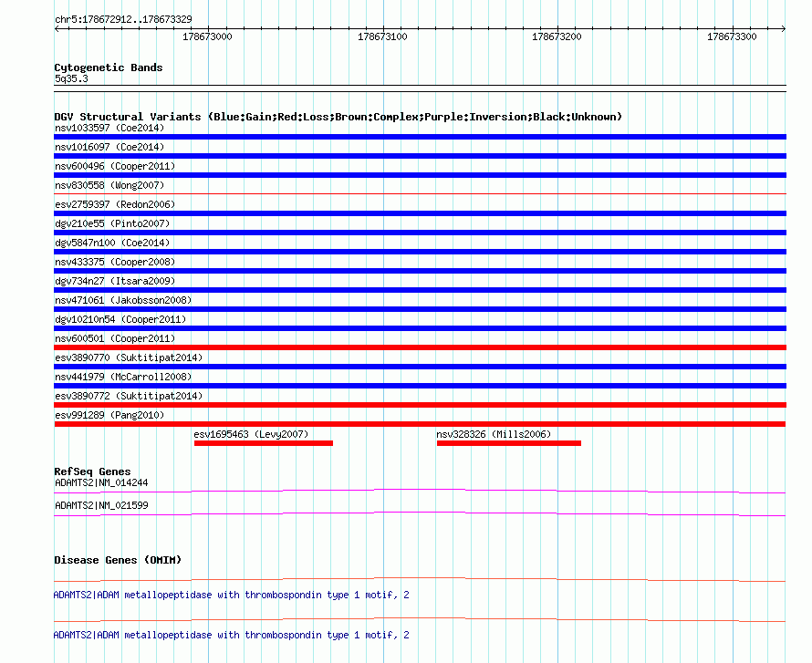Click nsv600501 (Cooper2011) variant label

(x=115, y=338)
